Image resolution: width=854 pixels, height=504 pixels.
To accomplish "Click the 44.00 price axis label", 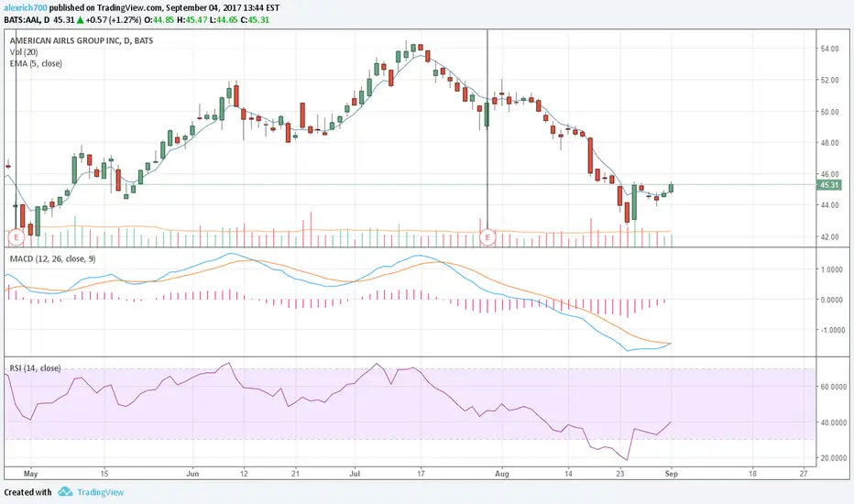I will click(x=829, y=205).
